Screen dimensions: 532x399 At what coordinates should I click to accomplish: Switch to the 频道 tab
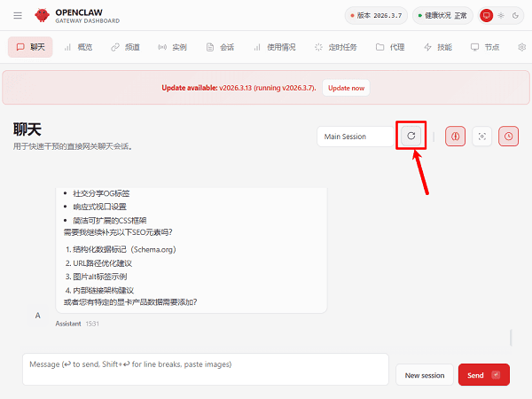point(125,46)
